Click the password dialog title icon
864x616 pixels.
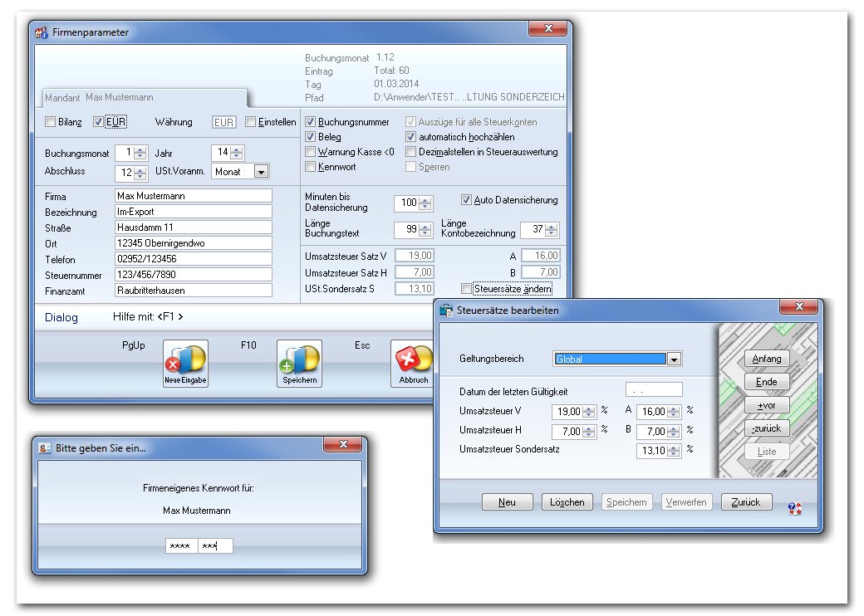click(45, 448)
